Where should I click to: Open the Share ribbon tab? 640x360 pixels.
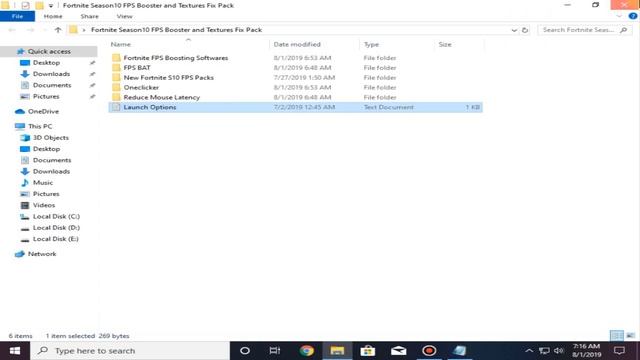point(89,16)
